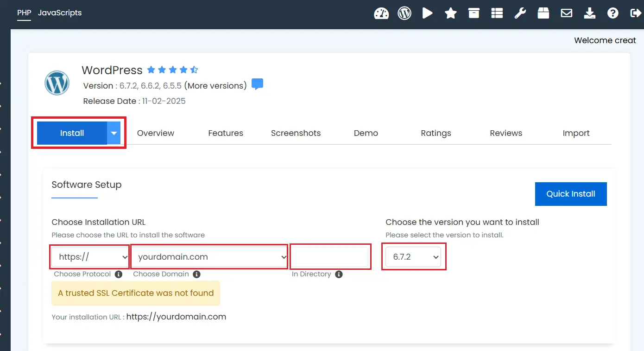Click the info icon beside In Directory

pyautogui.click(x=339, y=274)
